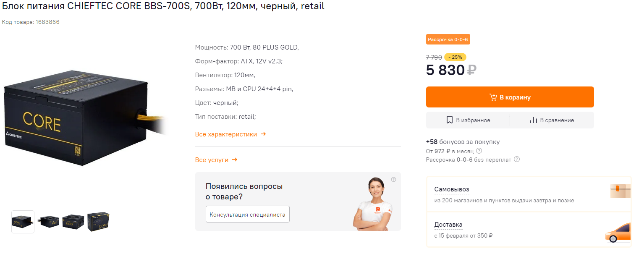644x259 pixels.
Task: Click the help icon beside installment text
Action: [517, 160]
